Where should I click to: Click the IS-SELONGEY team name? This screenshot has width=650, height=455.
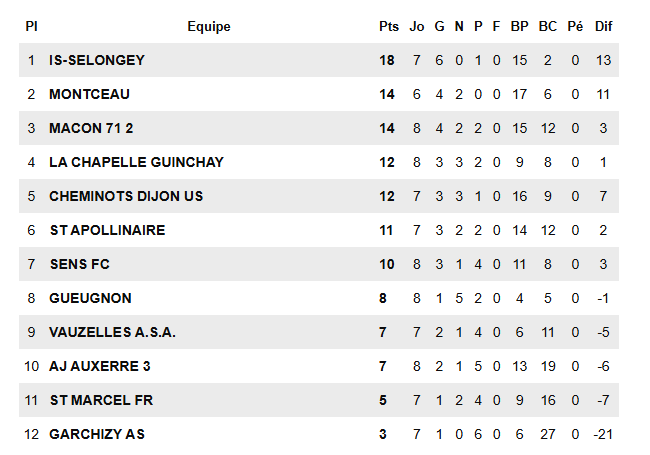point(97,60)
